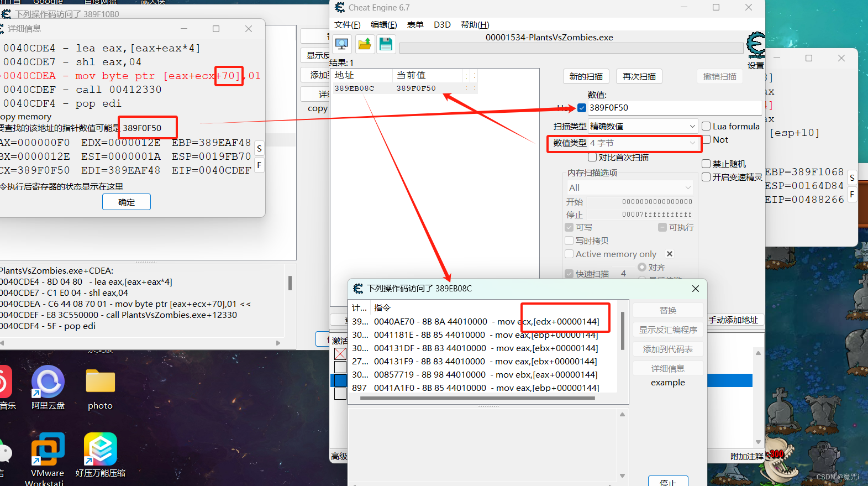
Task: Click the 替换 button
Action: (x=668, y=310)
